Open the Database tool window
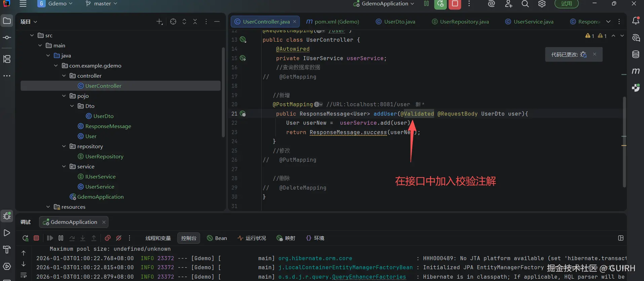The image size is (644, 281). (x=636, y=54)
